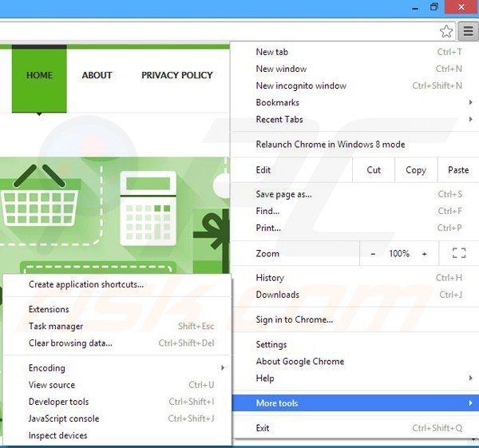Select More tools menu item
Viewport: 479px width, 448px height.
pyautogui.click(x=355, y=403)
